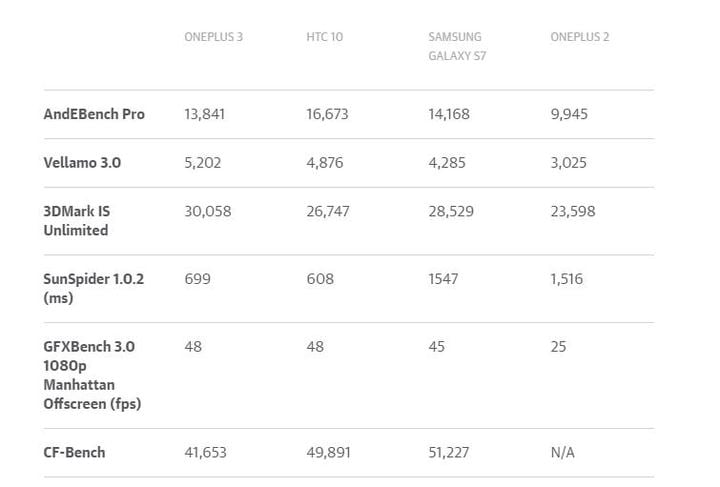Image resolution: width=720 pixels, height=487 pixels.
Task: Select the SAMSUNG GALAXY S7 column header
Action: 457,46
